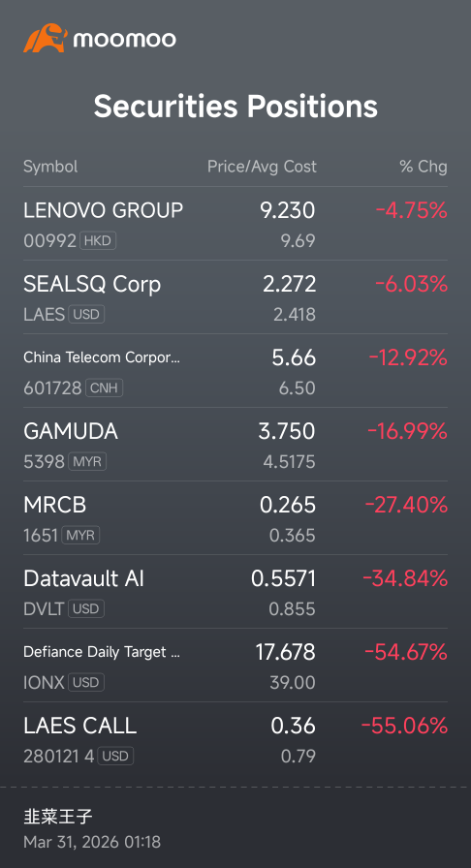The width and height of the screenshot is (471, 868).
Task: Open the LENOVO GROUP position
Action: pyautogui.click(x=235, y=224)
